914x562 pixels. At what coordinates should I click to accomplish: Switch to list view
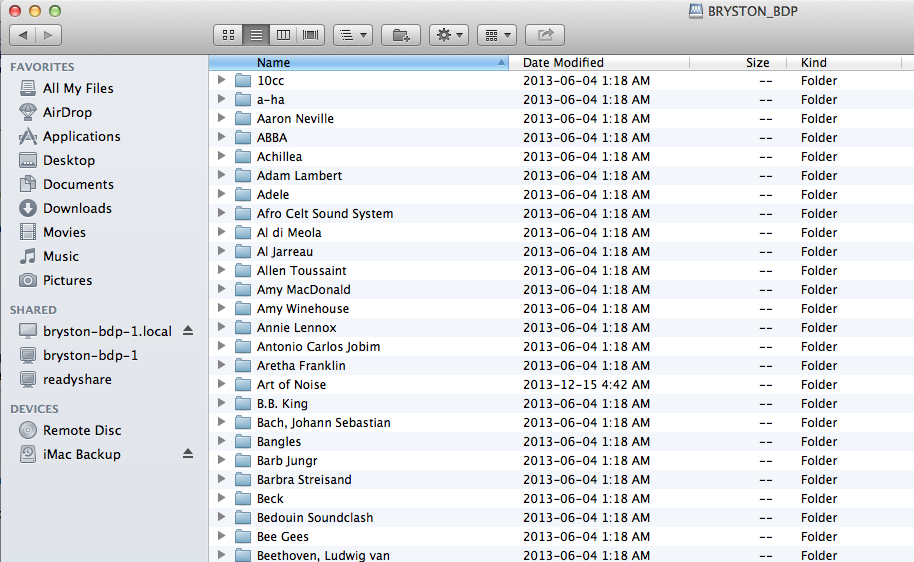(256, 35)
